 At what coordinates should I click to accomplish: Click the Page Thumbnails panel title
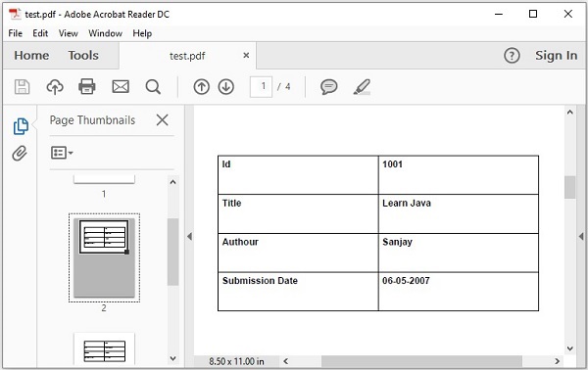click(92, 120)
